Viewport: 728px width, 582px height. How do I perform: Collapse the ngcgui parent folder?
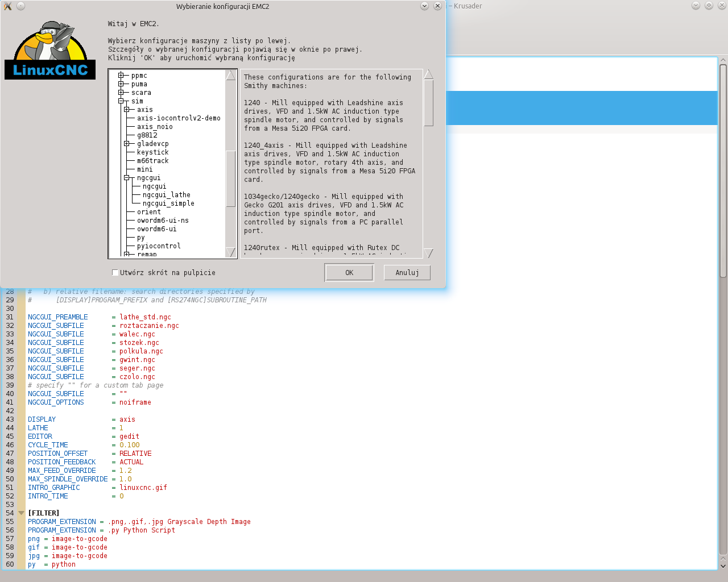[127, 178]
